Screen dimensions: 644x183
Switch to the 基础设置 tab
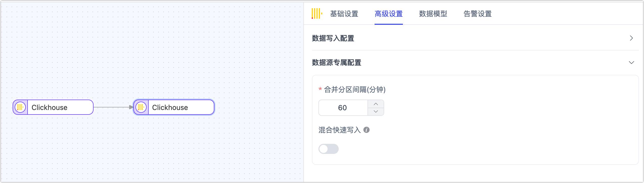coord(344,14)
